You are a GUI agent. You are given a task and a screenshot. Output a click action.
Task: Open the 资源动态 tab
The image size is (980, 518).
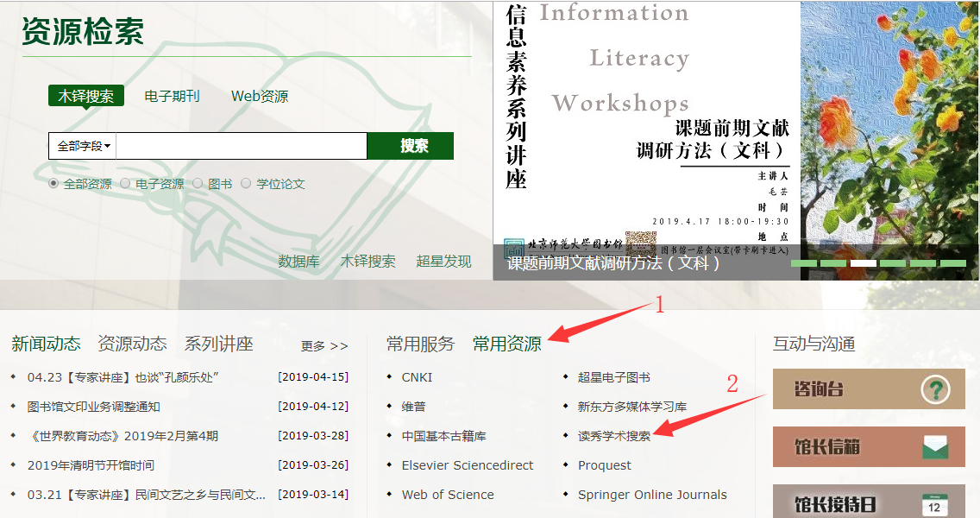132,344
